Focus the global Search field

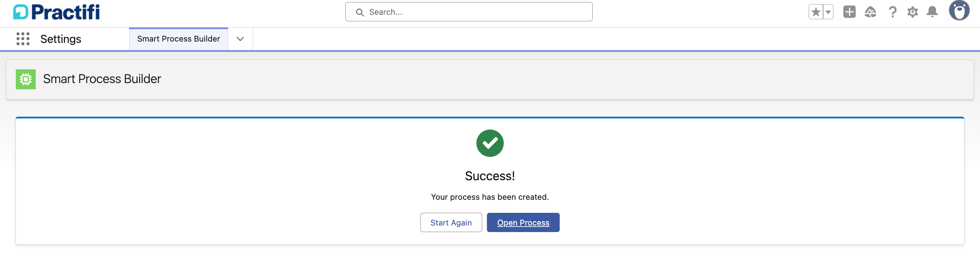(476, 12)
